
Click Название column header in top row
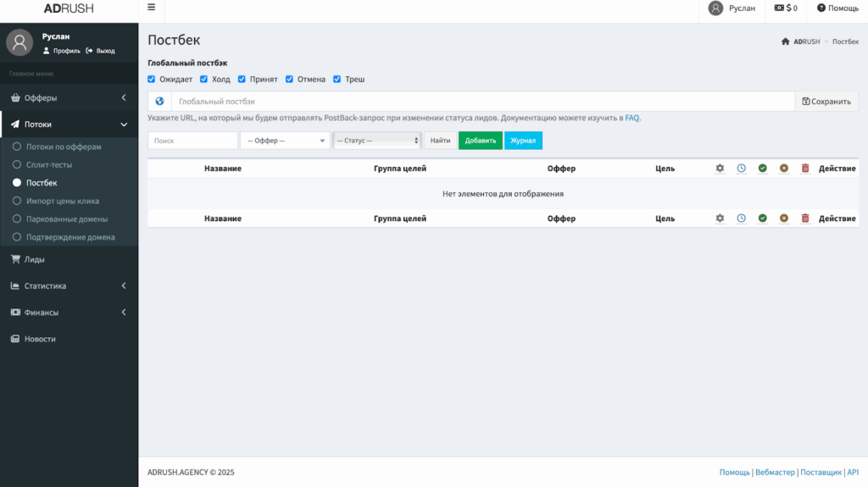(223, 169)
